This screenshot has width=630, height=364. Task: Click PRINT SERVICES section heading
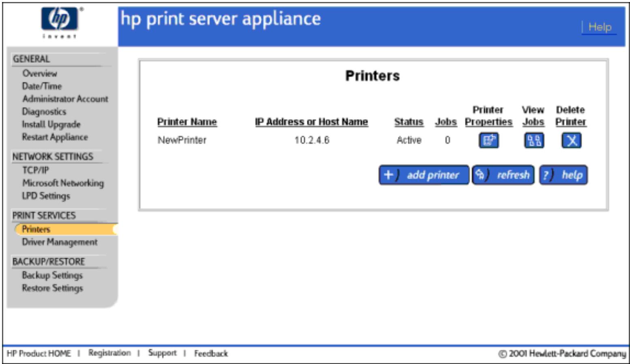tap(44, 216)
